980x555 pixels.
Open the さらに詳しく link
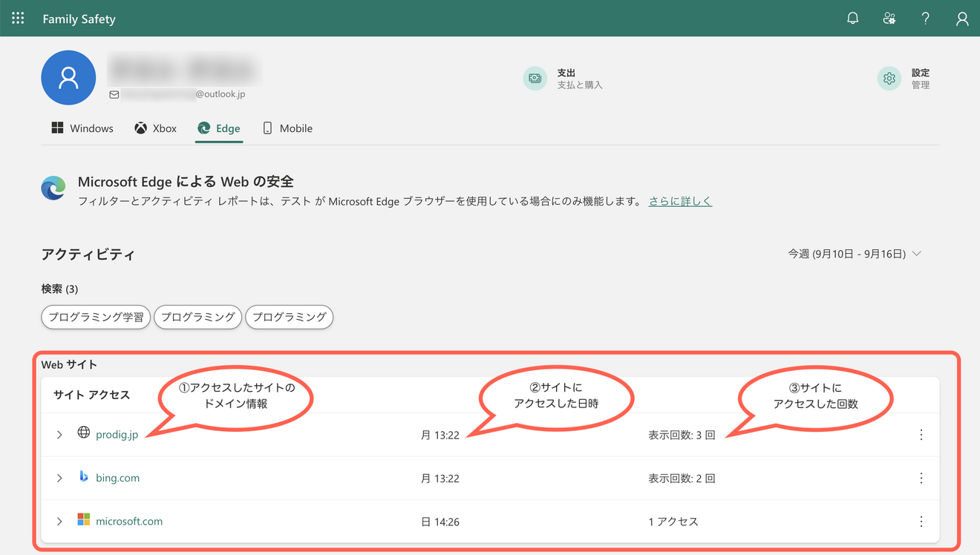tap(680, 201)
